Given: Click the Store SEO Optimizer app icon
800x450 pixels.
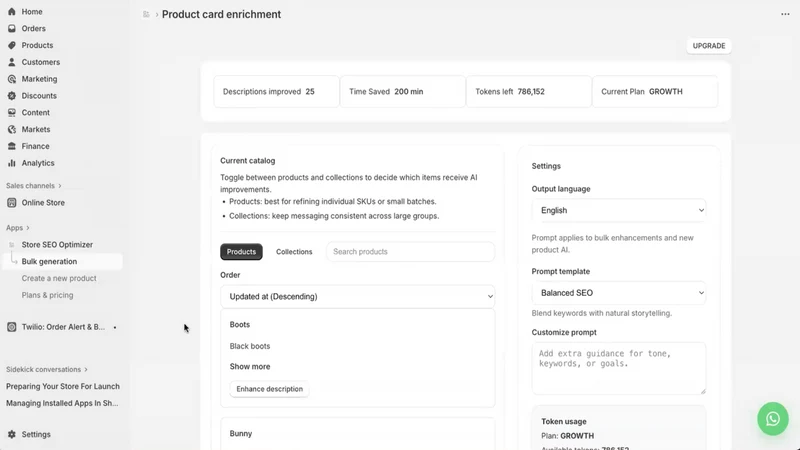Looking at the screenshot, I should pos(12,244).
